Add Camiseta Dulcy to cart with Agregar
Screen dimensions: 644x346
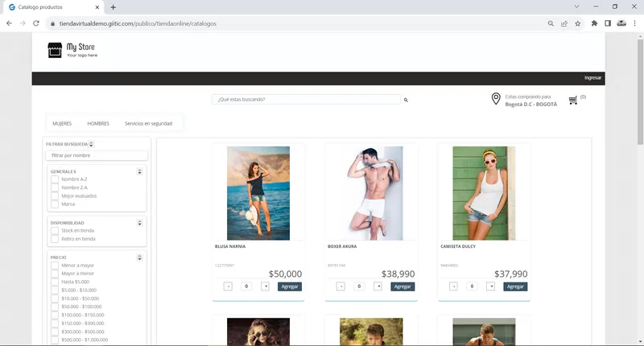tap(515, 286)
